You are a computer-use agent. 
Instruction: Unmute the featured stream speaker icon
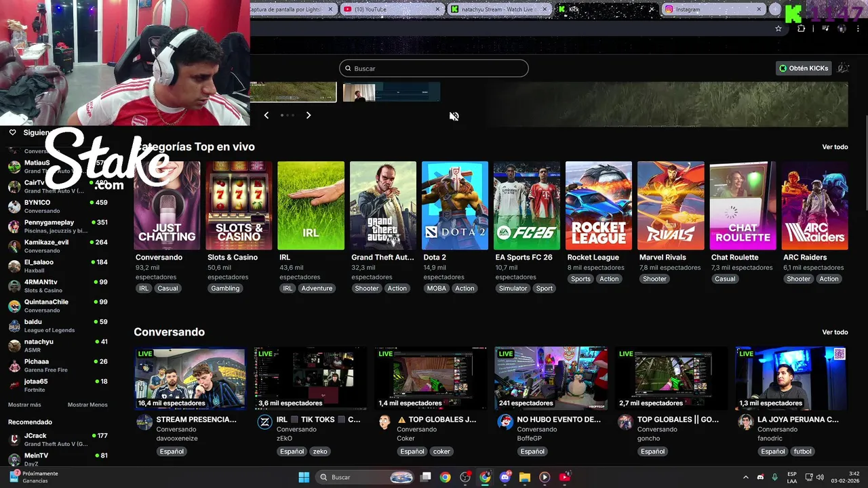pos(454,116)
